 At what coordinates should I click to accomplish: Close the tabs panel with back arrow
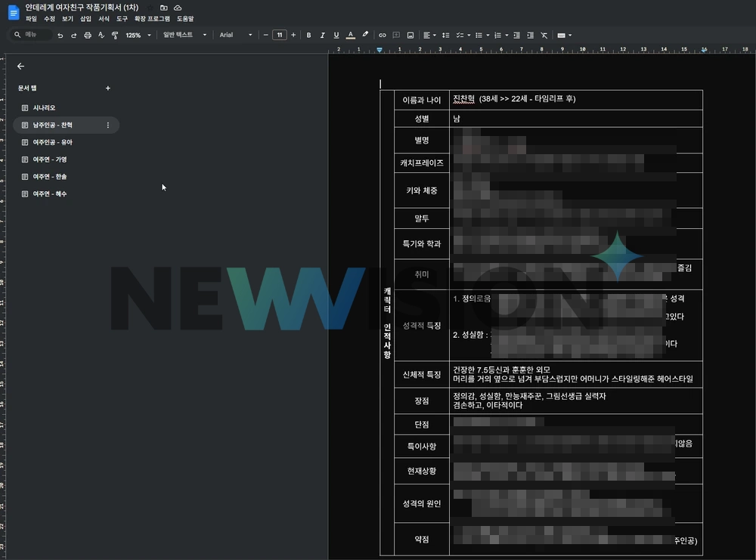coord(20,67)
